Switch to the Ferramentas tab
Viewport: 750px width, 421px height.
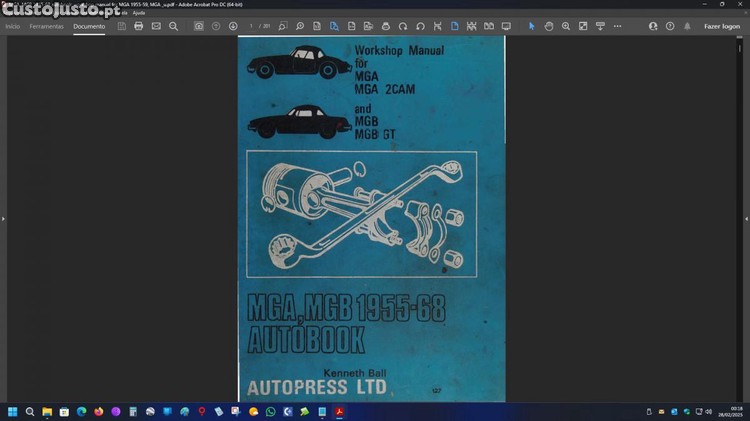46,26
